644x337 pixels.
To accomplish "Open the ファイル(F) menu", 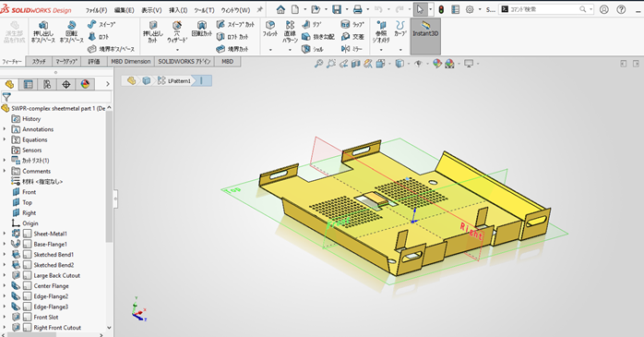I will tap(96, 10).
